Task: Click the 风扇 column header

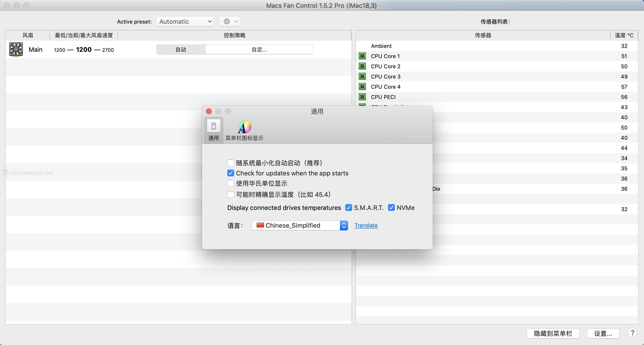Action: (x=28, y=35)
